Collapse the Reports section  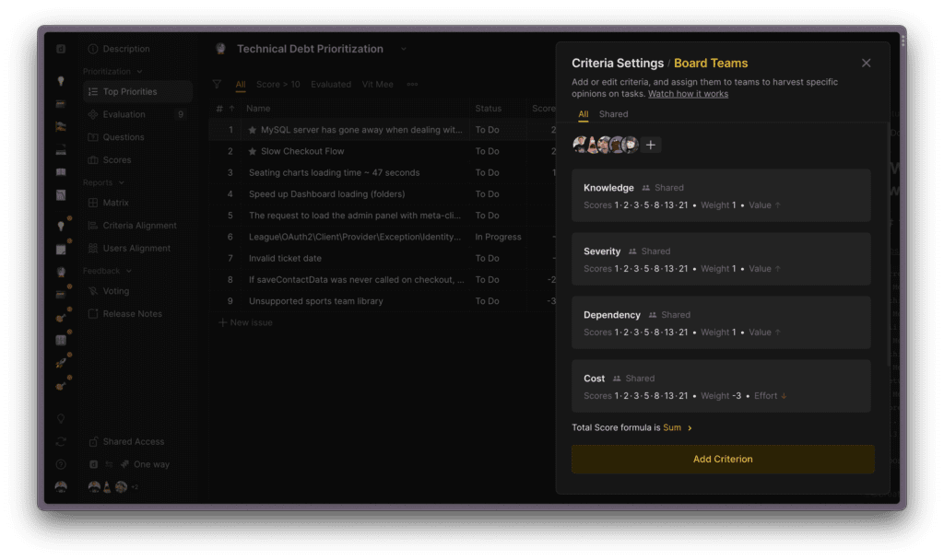tap(103, 182)
